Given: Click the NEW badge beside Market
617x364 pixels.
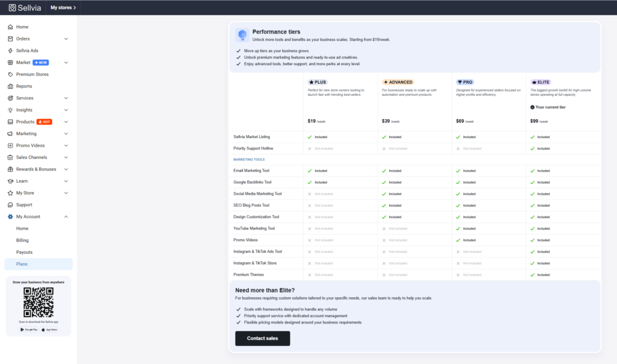Looking at the screenshot, I should (41, 62).
